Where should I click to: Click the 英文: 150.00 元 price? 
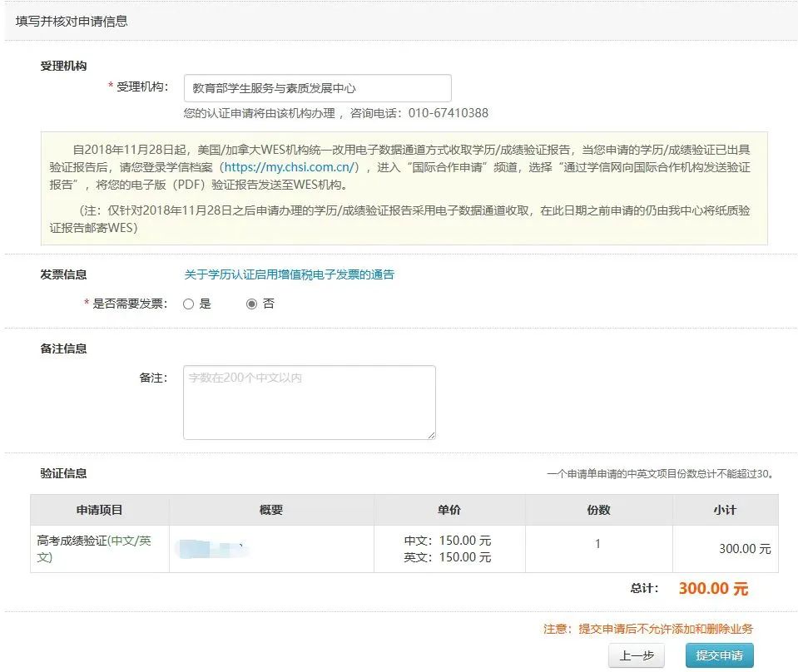pos(448,557)
